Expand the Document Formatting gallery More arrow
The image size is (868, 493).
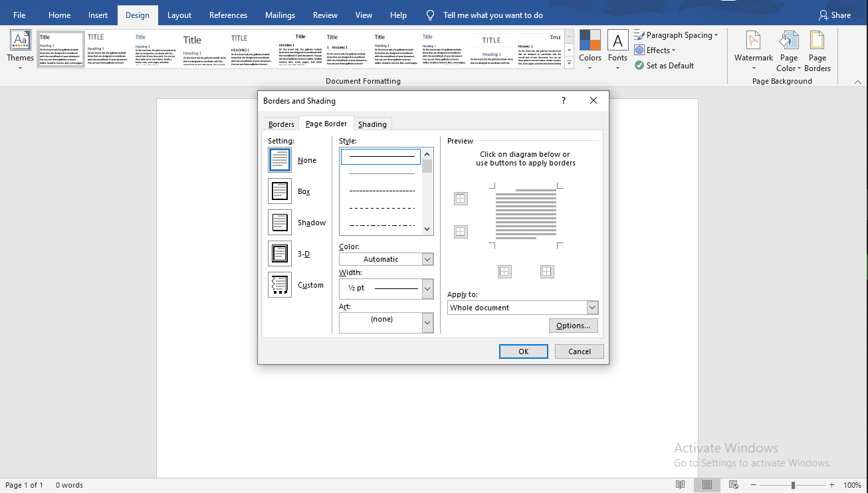pos(569,63)
